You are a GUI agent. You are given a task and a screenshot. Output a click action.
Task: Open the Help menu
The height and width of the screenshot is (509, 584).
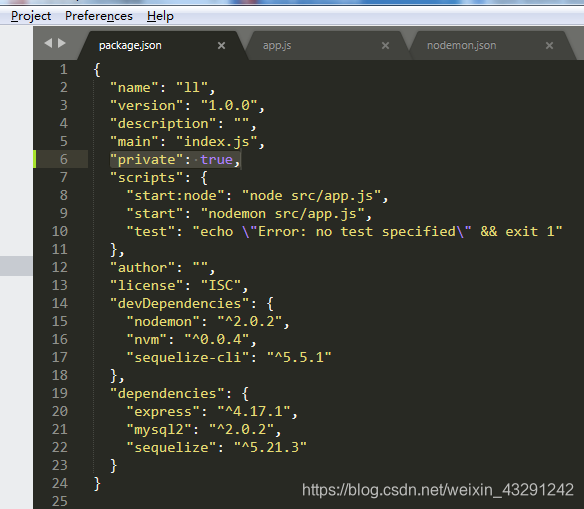pyautogui.click(x=160, y=16)
